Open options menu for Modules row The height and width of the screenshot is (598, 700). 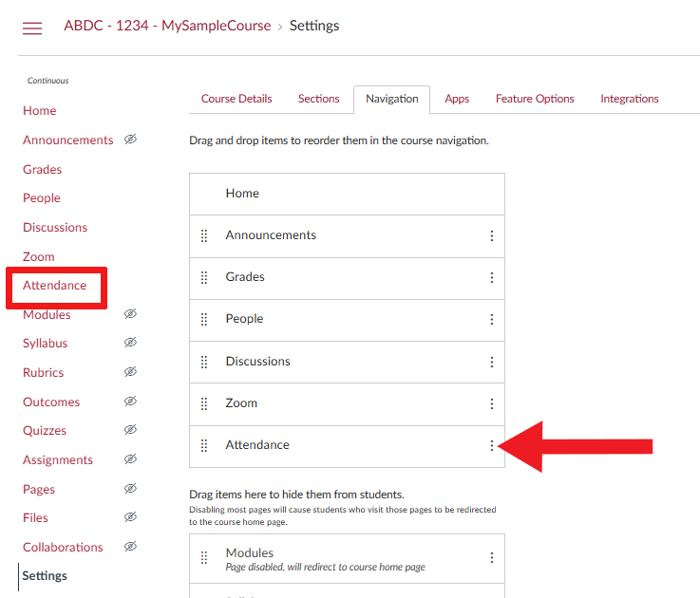[x=491, y=557]
